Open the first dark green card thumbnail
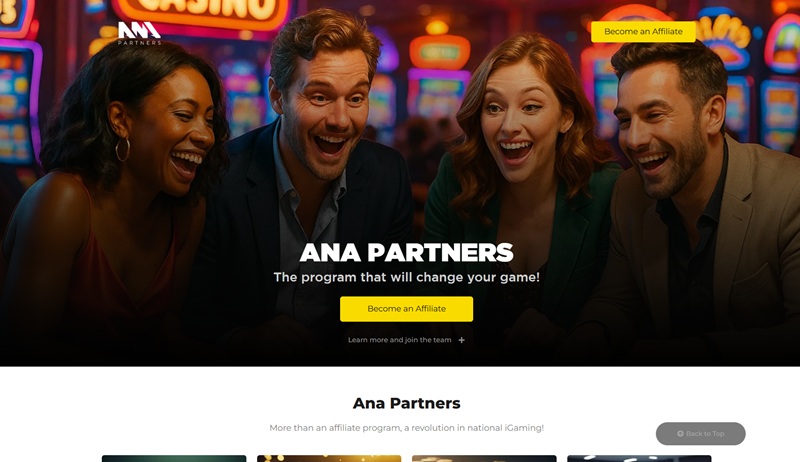The width and height of the screenshot is (800, 462). tap(174, 458)
